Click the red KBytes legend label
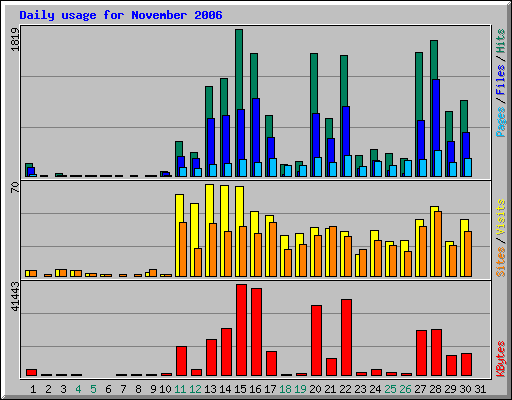The image size is (512, 400). [500, 359]
